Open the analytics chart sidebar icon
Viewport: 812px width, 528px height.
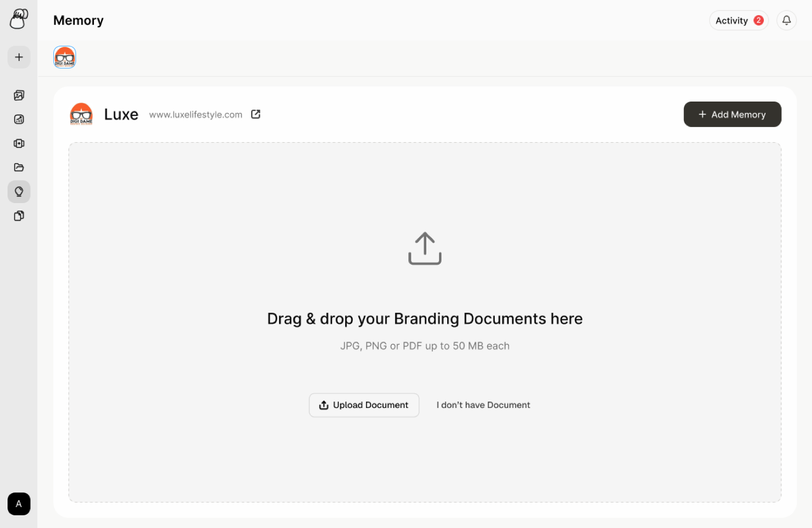pyautogui.click(x=19, y=120)
